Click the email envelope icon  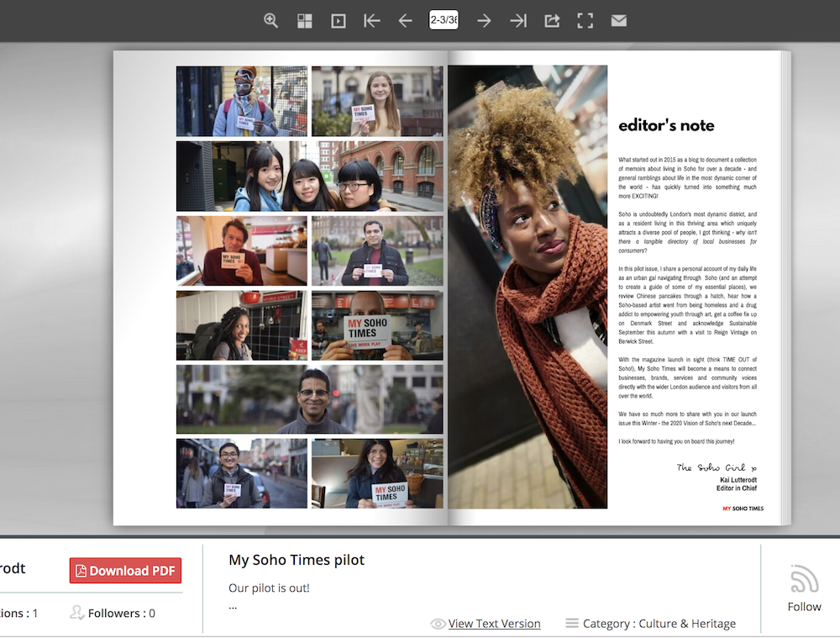(x=619, y=21)
